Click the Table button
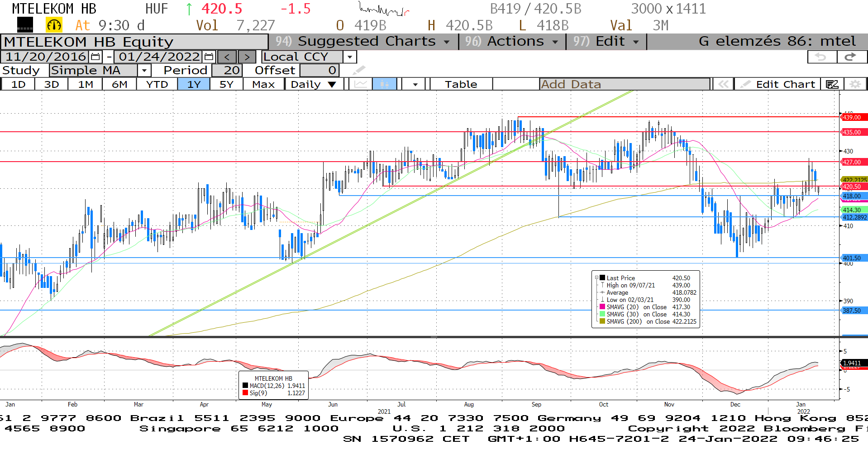Screen dimensions: 868x464 click(x=461, y=84)
